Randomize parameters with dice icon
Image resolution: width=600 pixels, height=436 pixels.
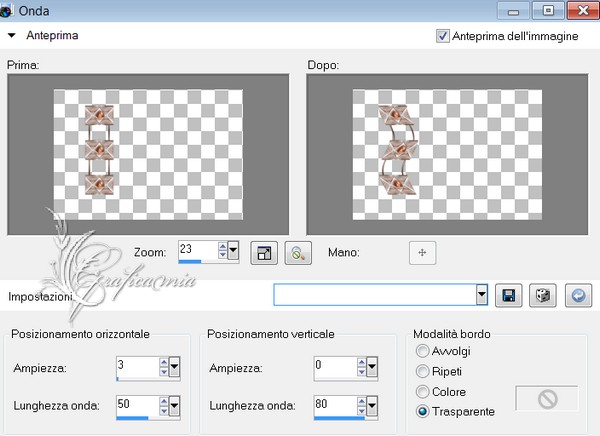(x=543, y=296)
